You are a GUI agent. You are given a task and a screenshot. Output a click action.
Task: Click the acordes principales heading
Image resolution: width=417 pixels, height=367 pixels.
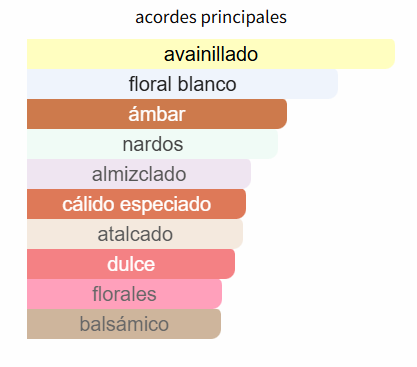click(x=211, y=17)
